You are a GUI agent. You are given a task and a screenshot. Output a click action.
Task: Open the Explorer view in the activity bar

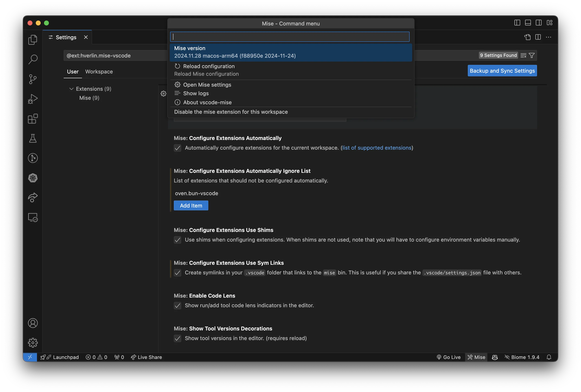[x=32, y=39]
